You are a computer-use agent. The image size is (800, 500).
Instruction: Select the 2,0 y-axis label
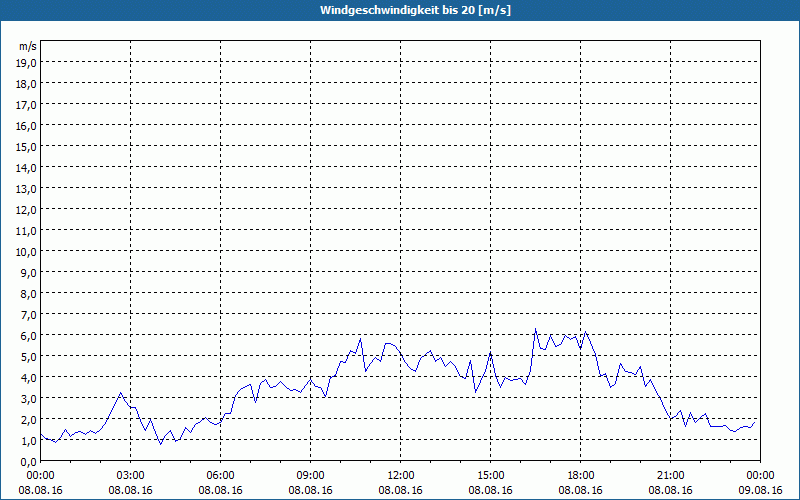[29, 420]
